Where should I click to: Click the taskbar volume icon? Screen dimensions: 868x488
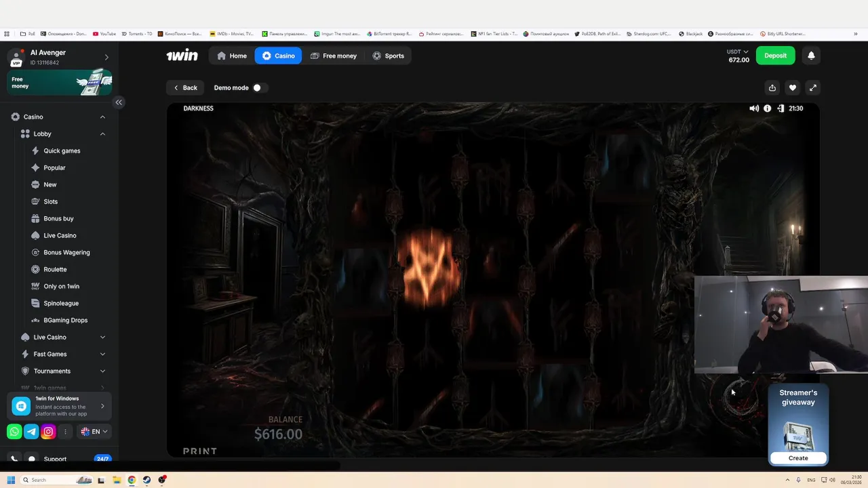coord(832,480)
